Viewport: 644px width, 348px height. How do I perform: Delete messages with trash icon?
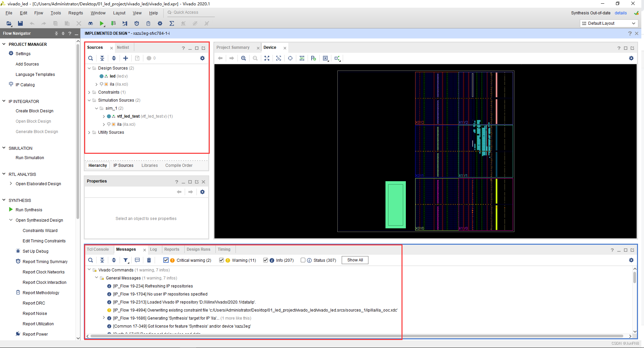click(x=149, y=260)
